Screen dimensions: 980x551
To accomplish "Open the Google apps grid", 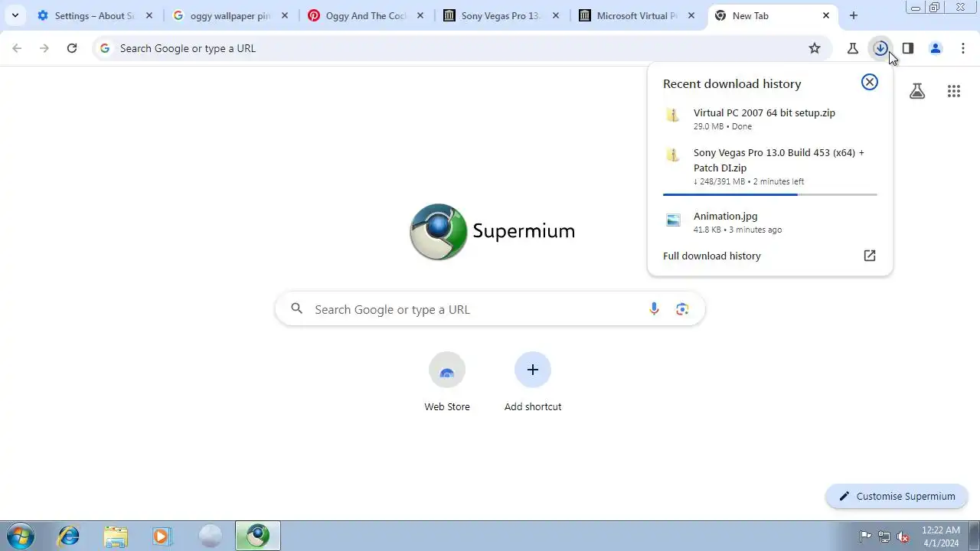I will point(954,92).
